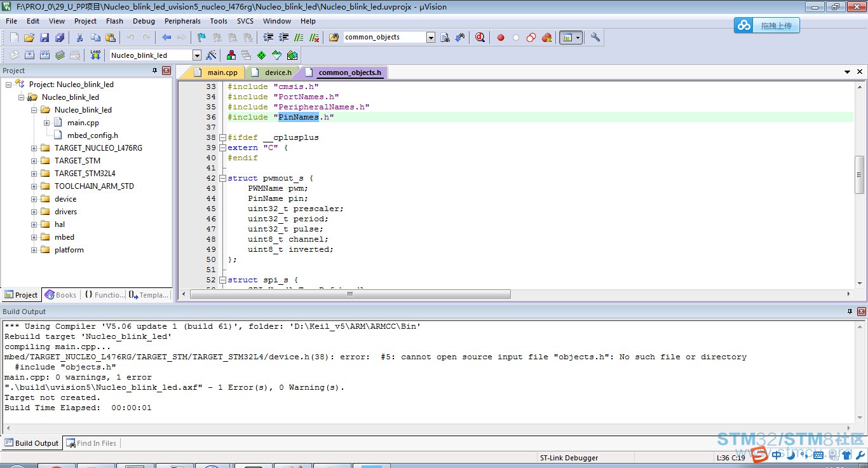Open the Configuration wrench icon
This screenshot has width=868, height=468.
[595, 37]
